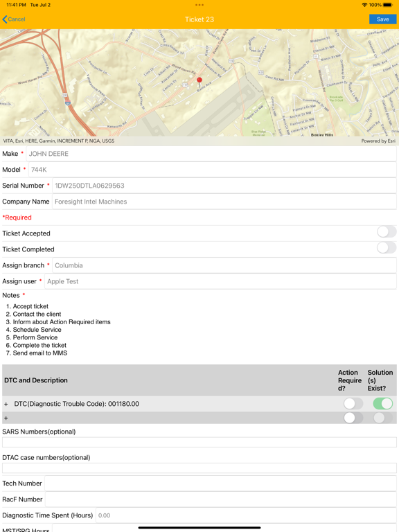Tap the '*Required' label
This screenshot has width=399, height=532.
point(17,218)
